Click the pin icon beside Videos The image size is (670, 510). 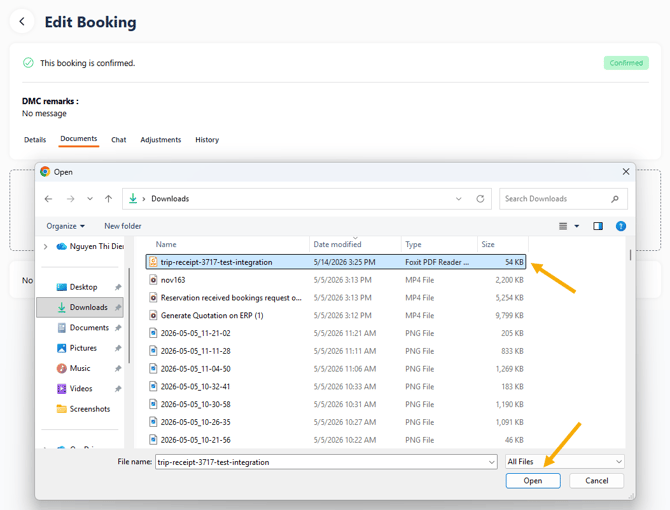click(118, 389)
